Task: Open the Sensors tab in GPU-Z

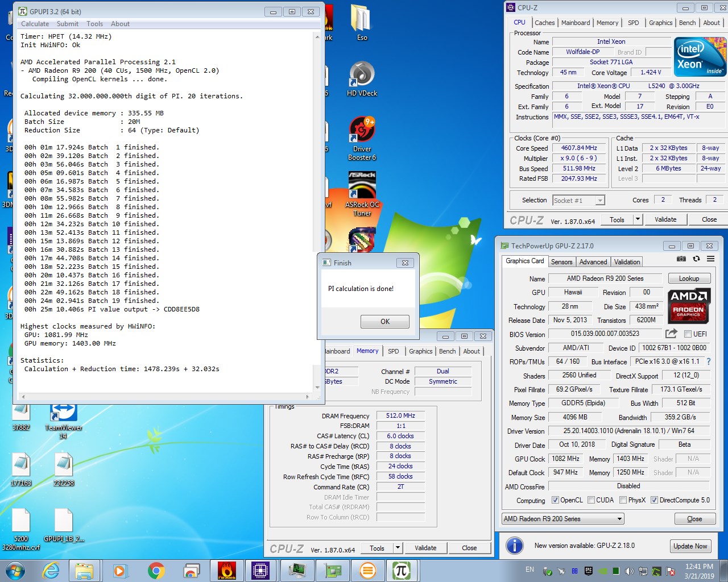Action: pos(561,262)
